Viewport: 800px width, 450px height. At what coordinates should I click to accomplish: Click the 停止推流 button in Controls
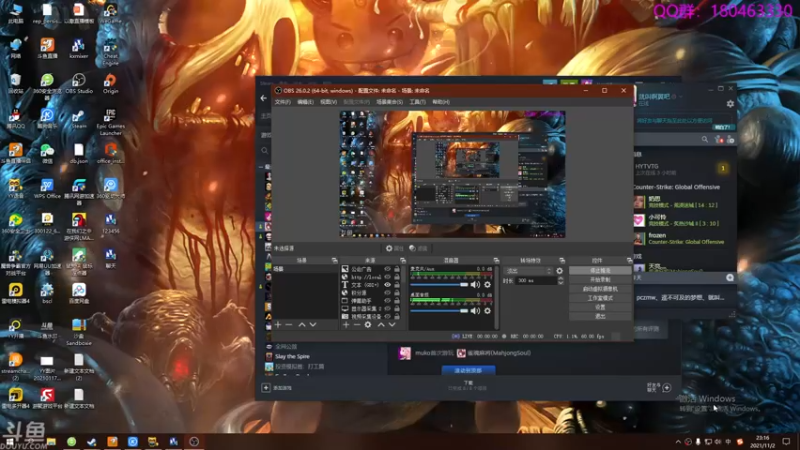(x=600, y=270)
